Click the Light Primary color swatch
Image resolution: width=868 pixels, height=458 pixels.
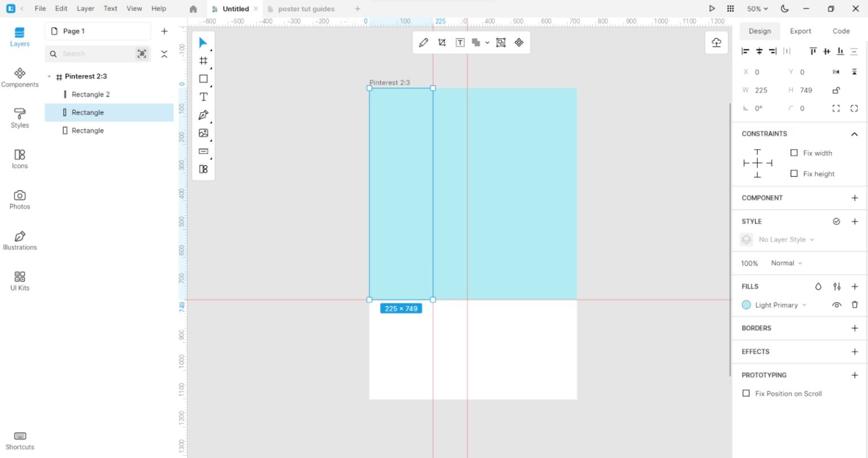(746, 305)
